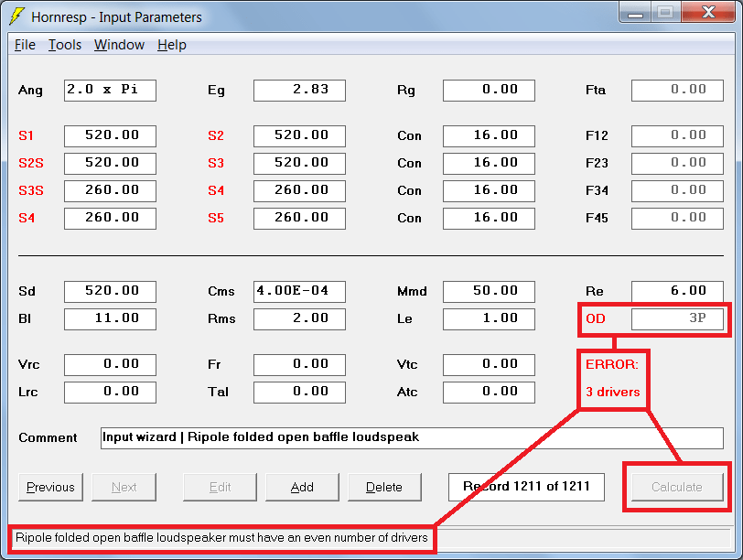Select the Fr input field
The height and width of the screenshot is (560, 743).
tap(299, 365)
